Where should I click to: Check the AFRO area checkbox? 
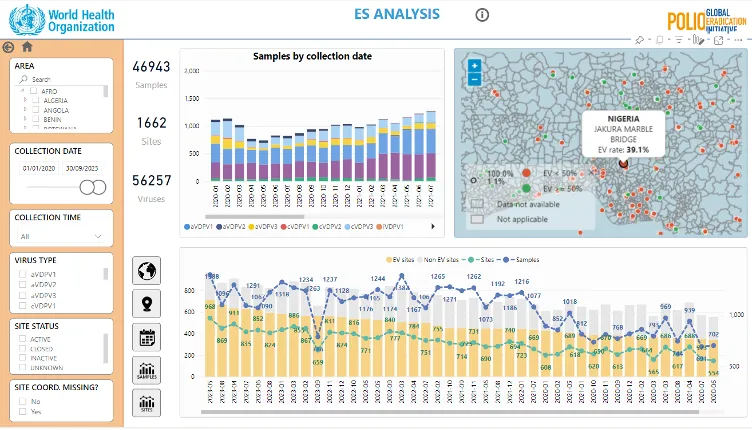(x=33, y=91)
